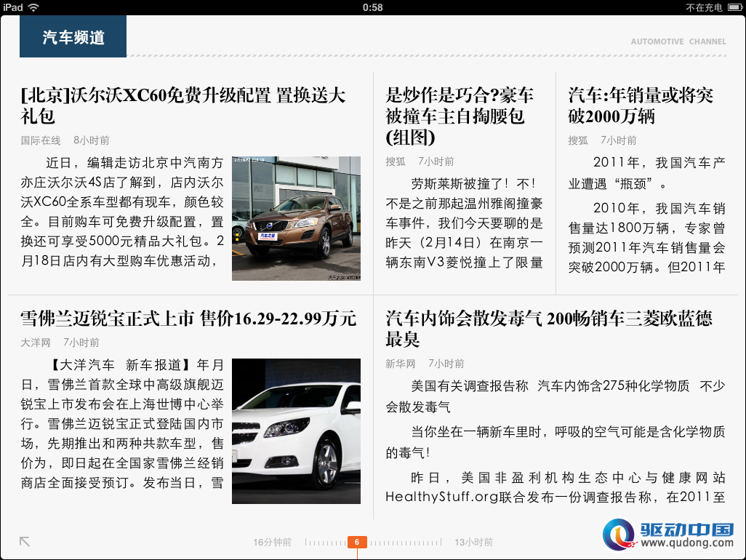View the brown Volvo XC60 photo
The image size is (746, 560).
[296, 218]
